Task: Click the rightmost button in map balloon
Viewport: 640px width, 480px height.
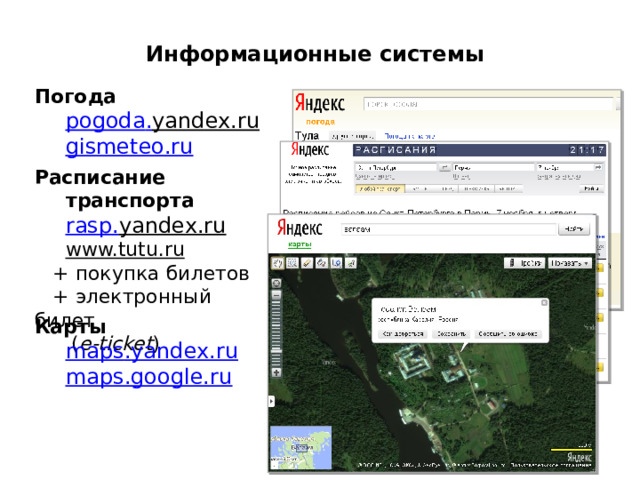Action: [x=508, y=334]
